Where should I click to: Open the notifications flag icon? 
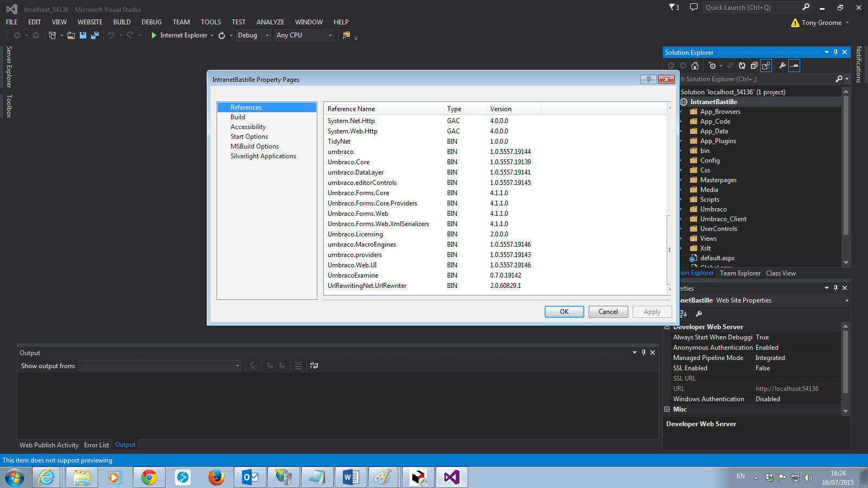pos(674,7)
